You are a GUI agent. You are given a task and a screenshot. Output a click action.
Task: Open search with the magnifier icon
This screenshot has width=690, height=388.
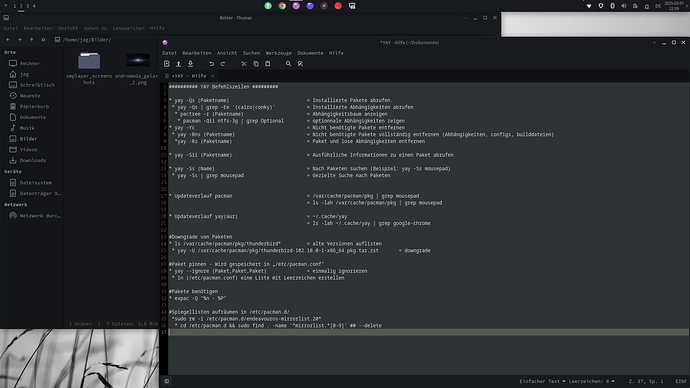(288, 64)
